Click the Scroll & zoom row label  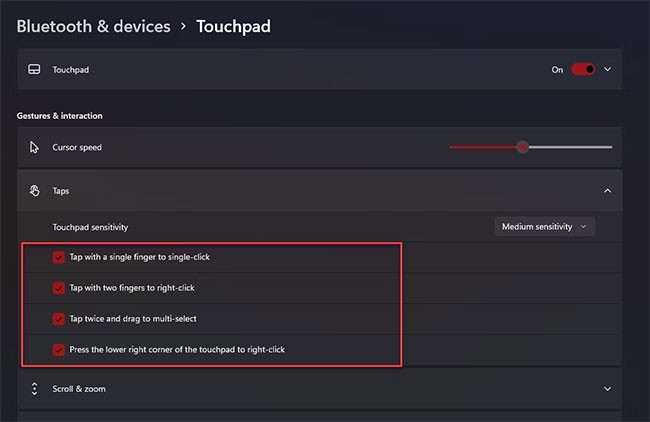[x=79, y=388]
